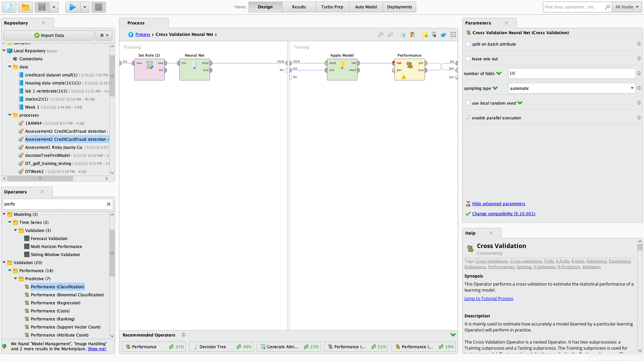Toggle split on batch attribute checkbox
644x362 pixels.
click(x=468, y=44)
